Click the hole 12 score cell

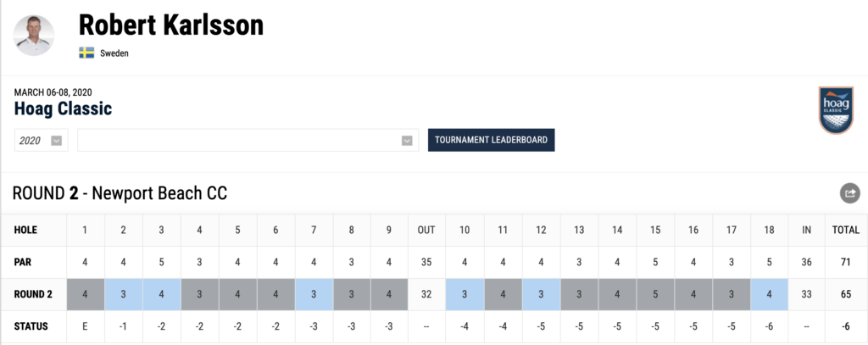point(541,294)
